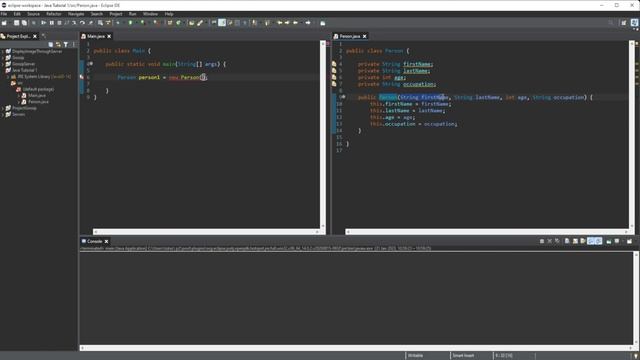Open the Search menu
Image resolution: width=640 pixels, height=360 pixels.
point(97,14)
